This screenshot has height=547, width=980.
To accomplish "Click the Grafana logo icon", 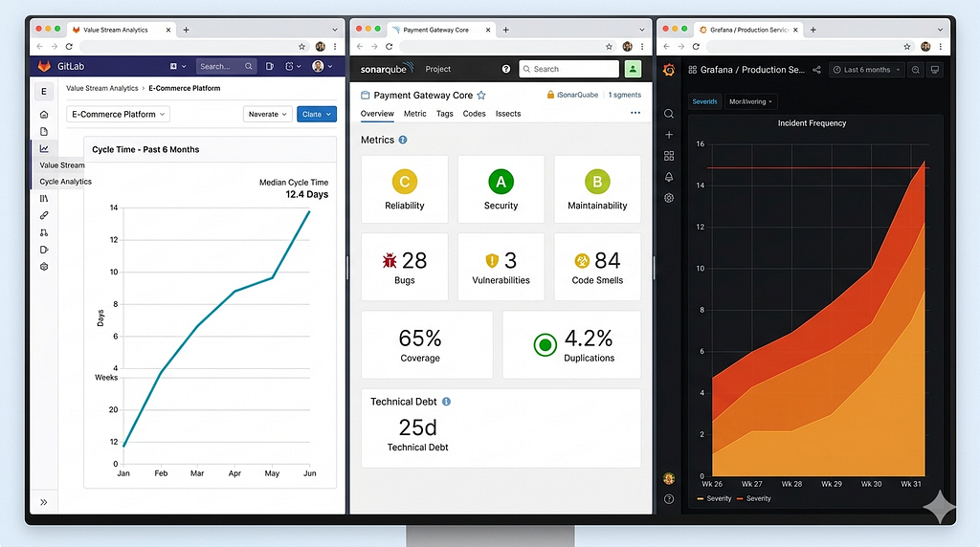I will point(669,70).
